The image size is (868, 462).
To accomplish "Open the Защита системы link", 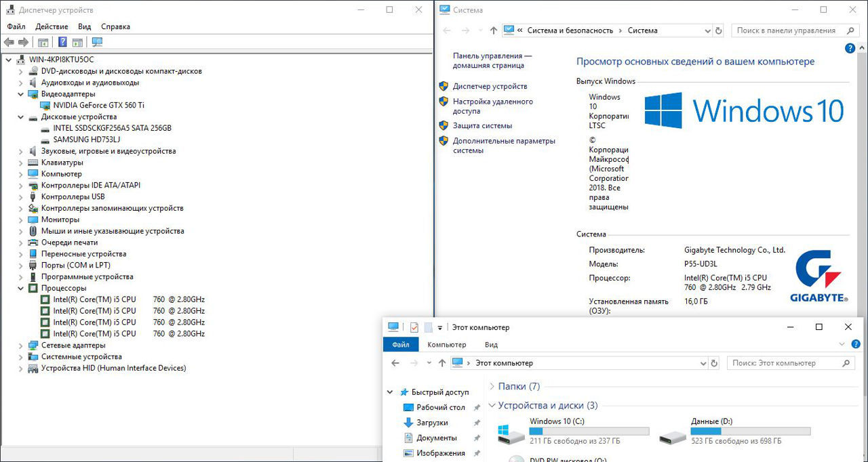I will [x=482, y=126].
